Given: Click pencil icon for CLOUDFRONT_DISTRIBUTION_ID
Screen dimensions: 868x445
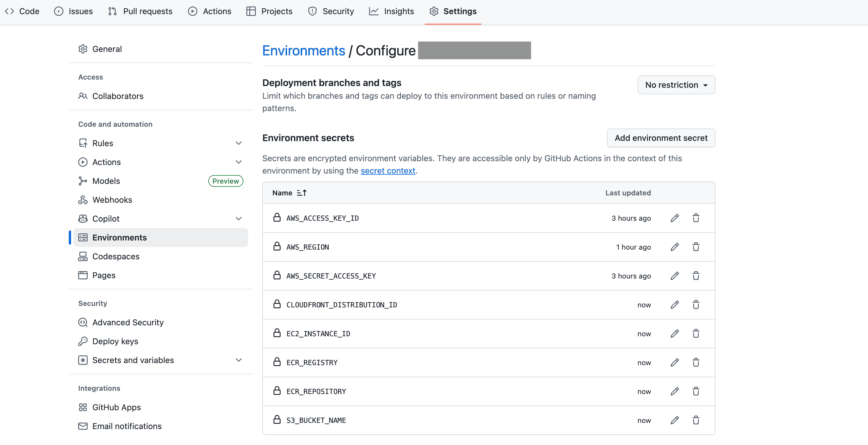Looking at the screenshot, I should pyautogui.click(x=674, y=305).
